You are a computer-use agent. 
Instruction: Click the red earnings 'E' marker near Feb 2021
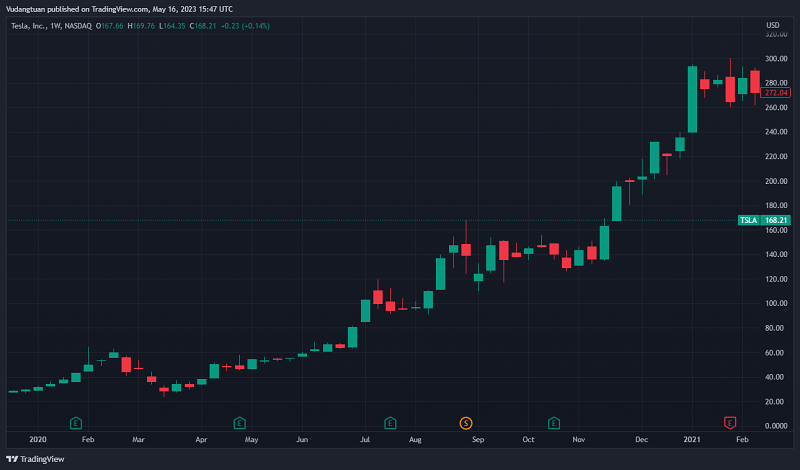[x=729, y=423]
